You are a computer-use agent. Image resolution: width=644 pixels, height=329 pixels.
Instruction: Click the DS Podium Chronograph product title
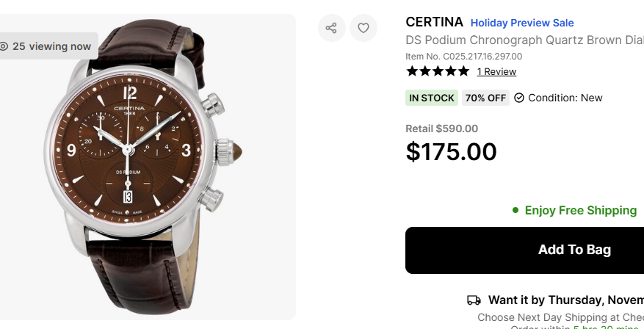tap(524, 40)
